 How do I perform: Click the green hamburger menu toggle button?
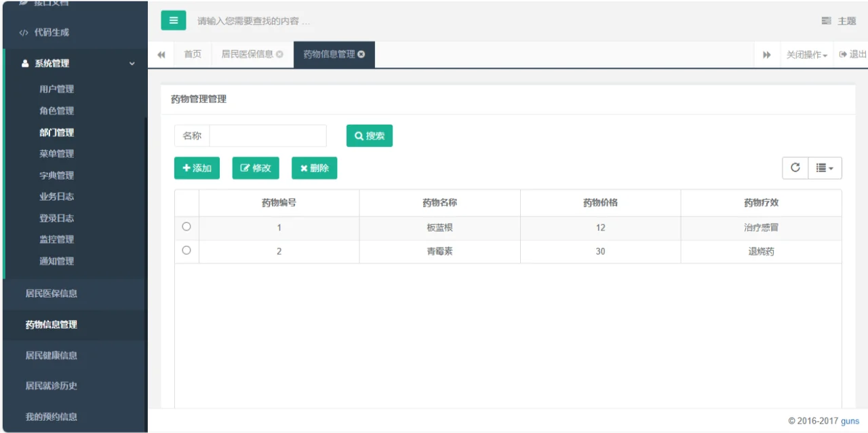pyautogui.click(x=173, y=20)
